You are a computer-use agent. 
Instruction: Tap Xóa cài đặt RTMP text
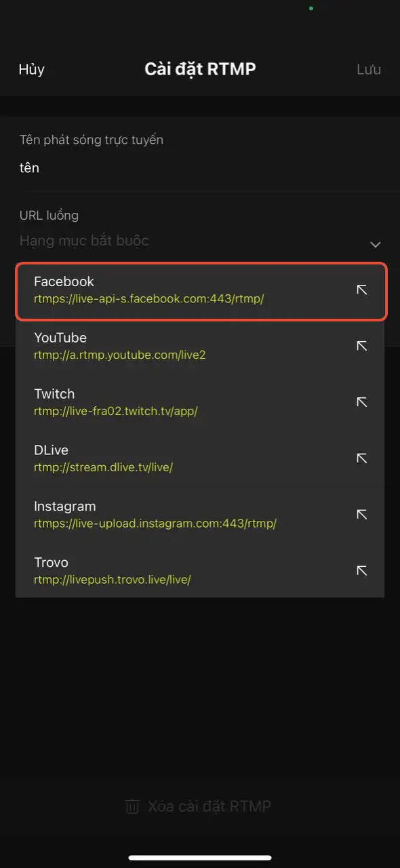(209, 806)
